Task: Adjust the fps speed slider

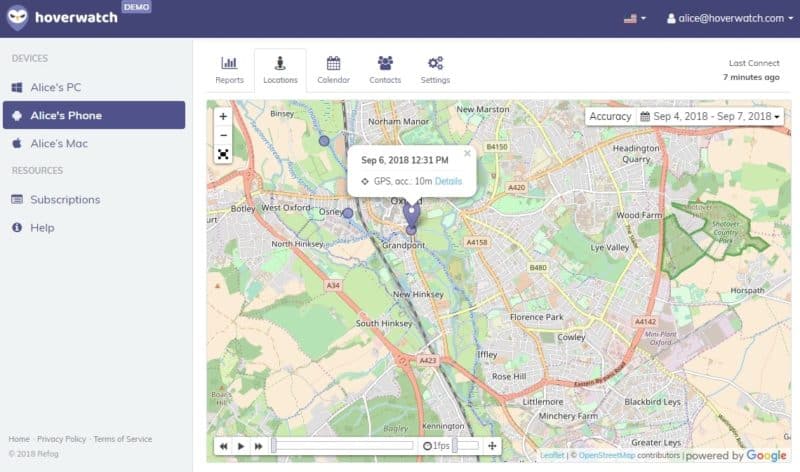Action: [x=465, y=446]
